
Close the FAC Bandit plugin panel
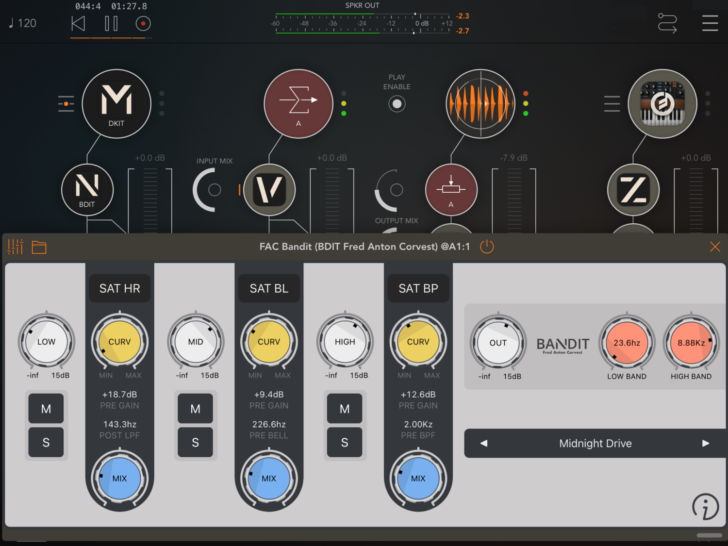coord(715,247)
